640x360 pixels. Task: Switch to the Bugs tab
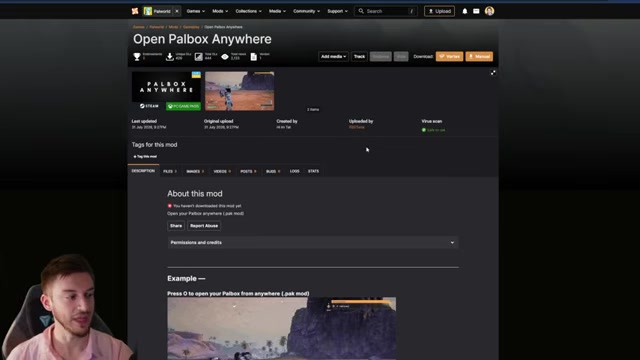pyautogui.click(x=273, y=171)
